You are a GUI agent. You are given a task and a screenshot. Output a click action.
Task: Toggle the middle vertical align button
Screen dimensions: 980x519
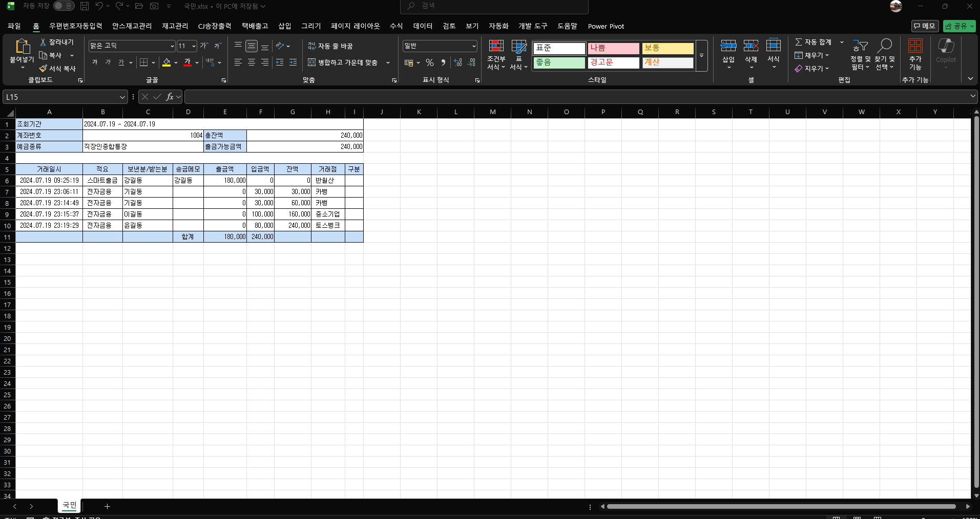pos(251,46)
